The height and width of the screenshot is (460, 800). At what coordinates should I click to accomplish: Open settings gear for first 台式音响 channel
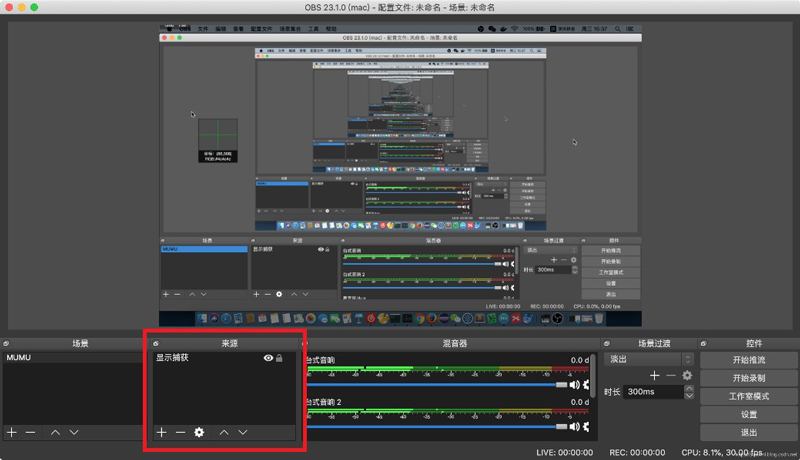(588, 384)
